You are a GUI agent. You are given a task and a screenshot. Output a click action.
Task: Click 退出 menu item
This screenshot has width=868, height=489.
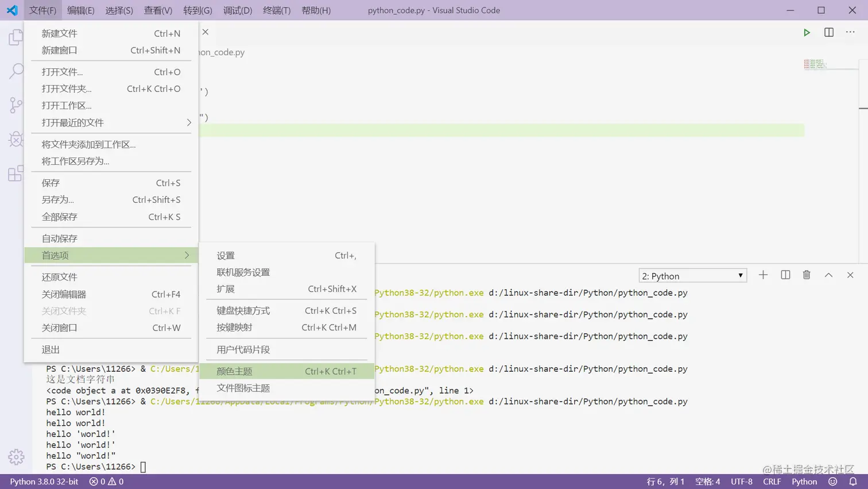[x=111, y=349]
